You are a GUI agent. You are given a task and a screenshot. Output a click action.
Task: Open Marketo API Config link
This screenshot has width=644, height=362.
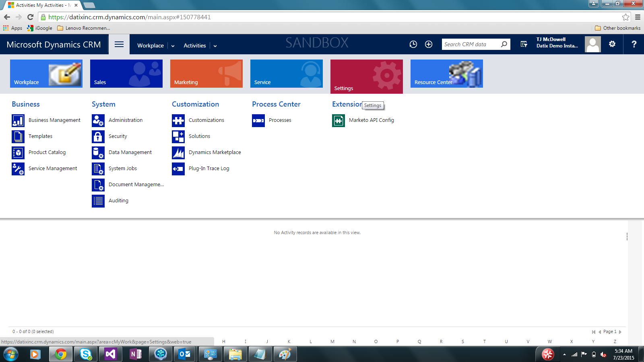point(372,120)
